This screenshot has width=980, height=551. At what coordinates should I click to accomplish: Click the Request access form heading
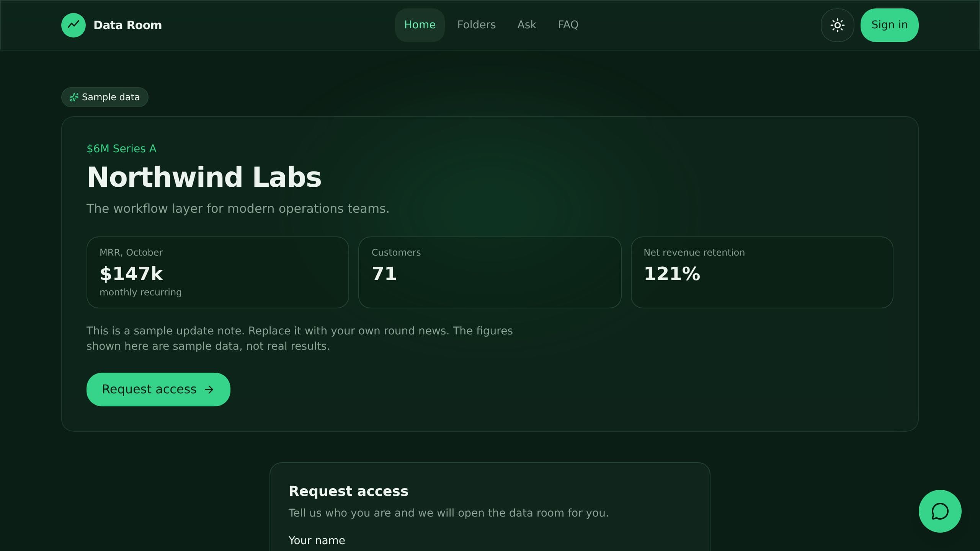pyautogui.click(x=348, y=491)
